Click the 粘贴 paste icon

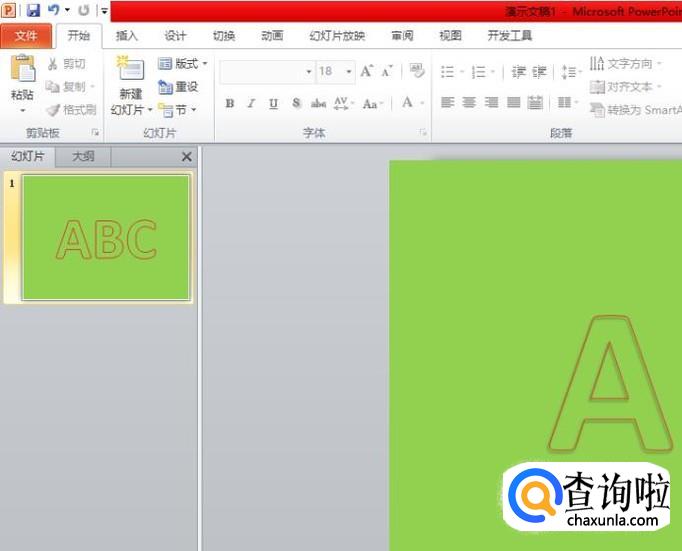tap(23, 68)
